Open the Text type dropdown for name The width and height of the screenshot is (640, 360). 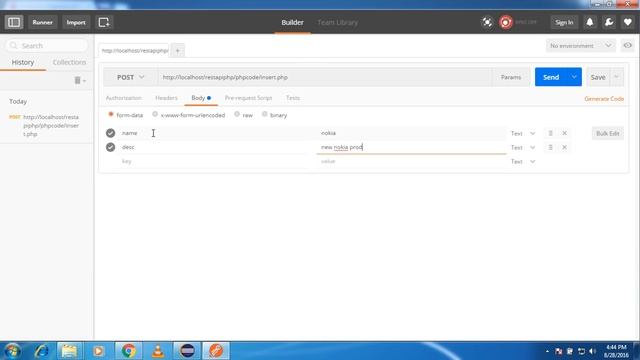coord(523,133)
